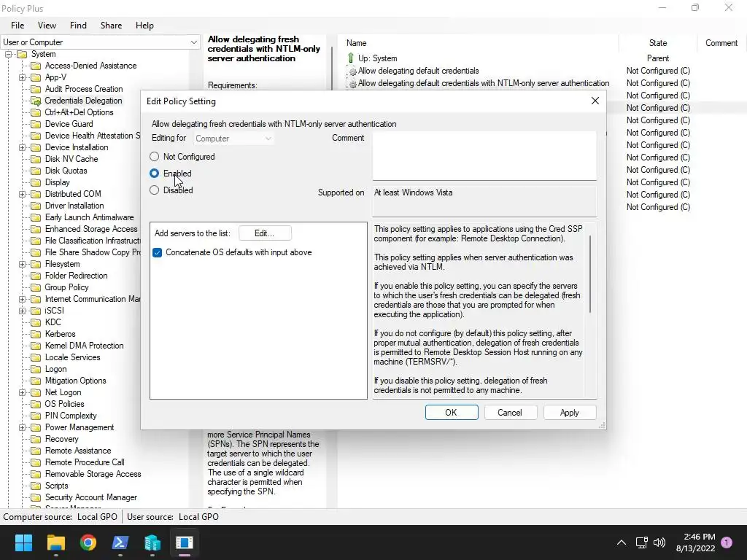Viewport: 747px width, 560px height.
Task: Uncheck Concatenate OS defaults with input above
Action: [x=158, y=252]
